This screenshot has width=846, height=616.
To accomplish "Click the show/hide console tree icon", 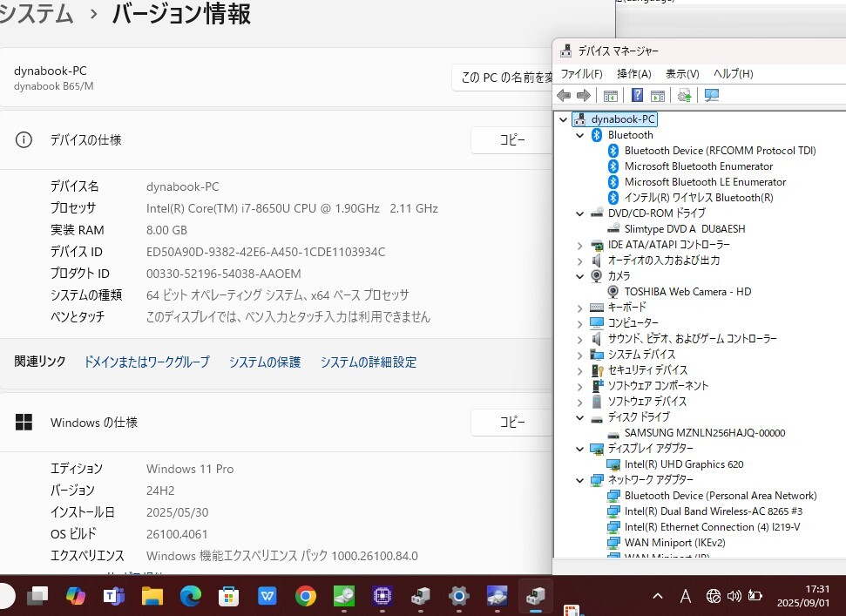I will tap(611, 95).
